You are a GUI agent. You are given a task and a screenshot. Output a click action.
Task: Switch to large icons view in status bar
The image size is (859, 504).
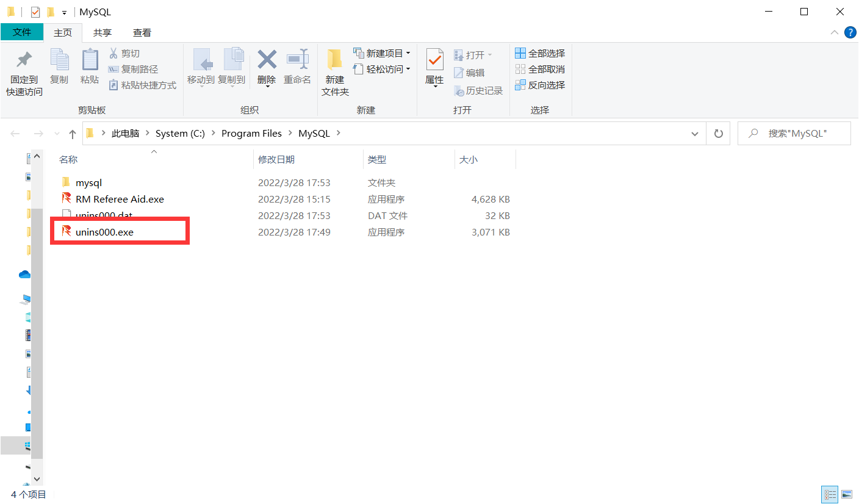click(x=846, y=494)
